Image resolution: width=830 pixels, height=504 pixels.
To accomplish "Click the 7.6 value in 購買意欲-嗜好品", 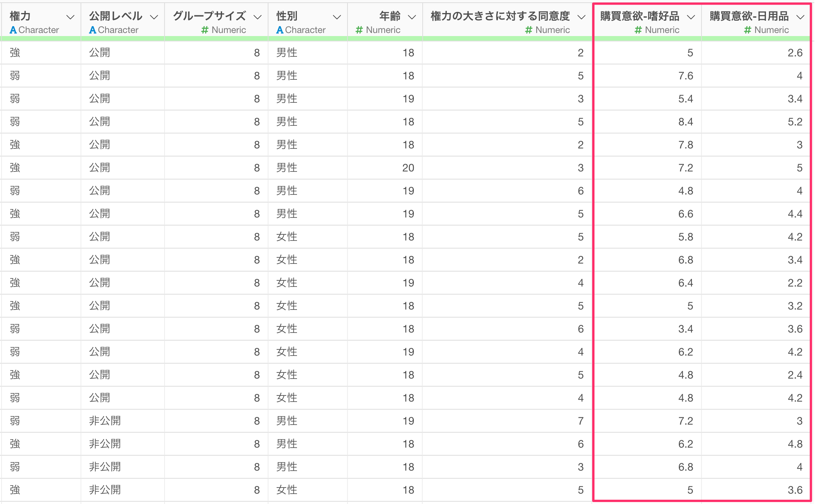I will [685, 76].
